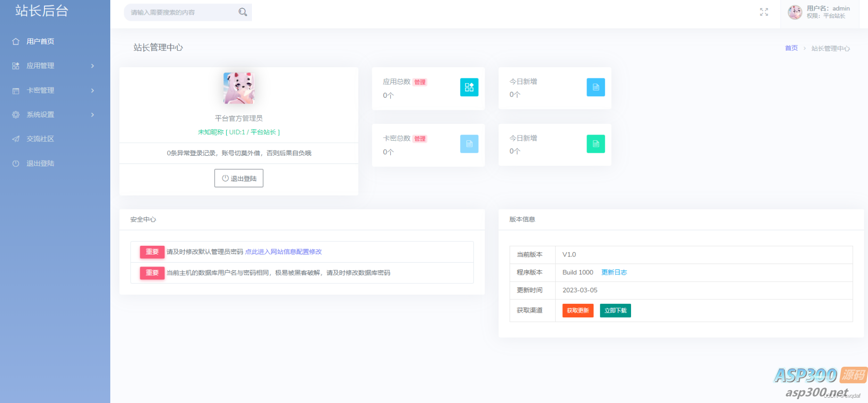Viewport: 868px width, 403px height.
Task: Click the 退出登陆 power icon in sidebar
Action: [x=16, y=164]
